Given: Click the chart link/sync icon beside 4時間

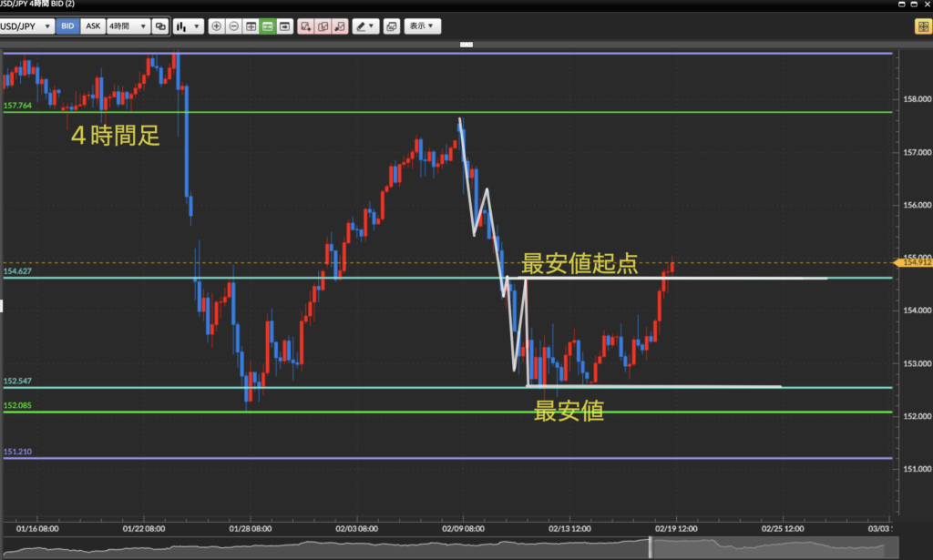Looking at the screenshot, I should tap(160, 26).
